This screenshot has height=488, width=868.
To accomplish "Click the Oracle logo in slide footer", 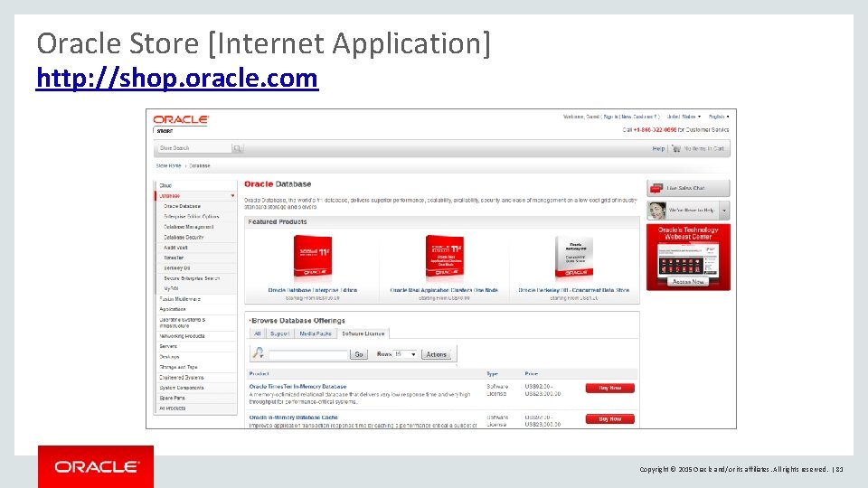I will (x=96, y=466).
